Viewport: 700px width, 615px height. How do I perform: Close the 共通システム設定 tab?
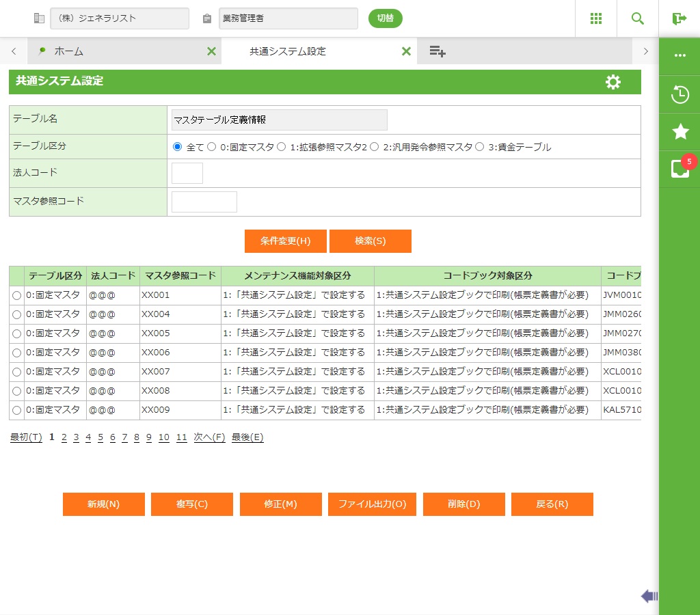tap(406, 51)
